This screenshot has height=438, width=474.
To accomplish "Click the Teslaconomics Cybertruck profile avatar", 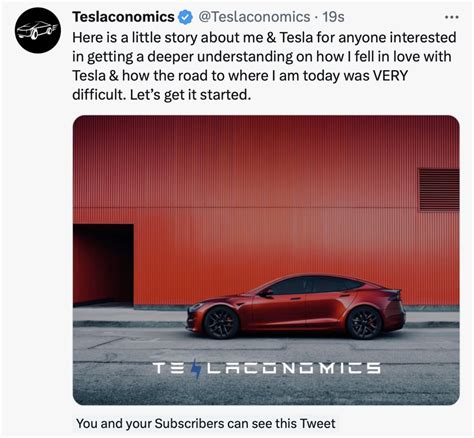I will point(38,30).
